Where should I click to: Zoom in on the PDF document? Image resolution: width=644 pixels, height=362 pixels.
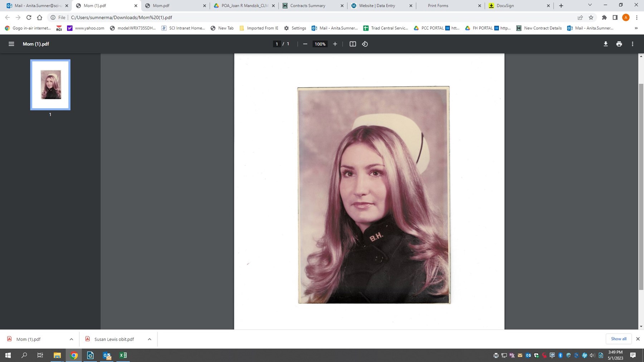[335, 44]
